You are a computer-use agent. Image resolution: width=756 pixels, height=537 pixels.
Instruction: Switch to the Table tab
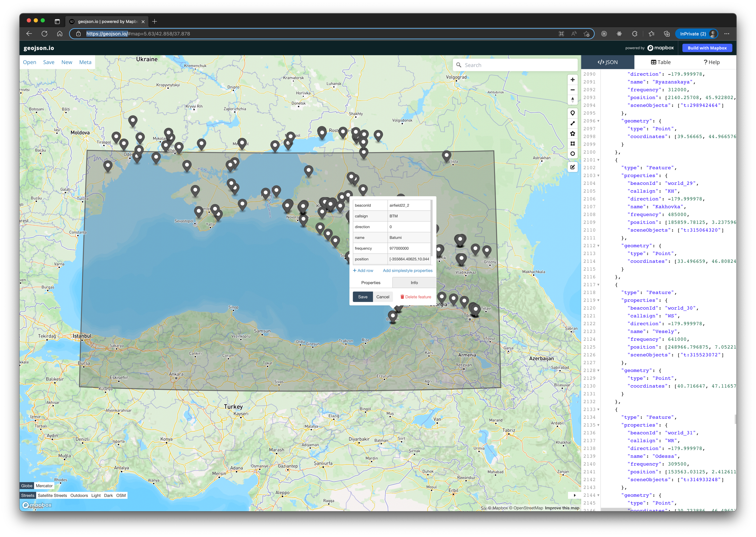pyautogui.click(x=660, y=62)
